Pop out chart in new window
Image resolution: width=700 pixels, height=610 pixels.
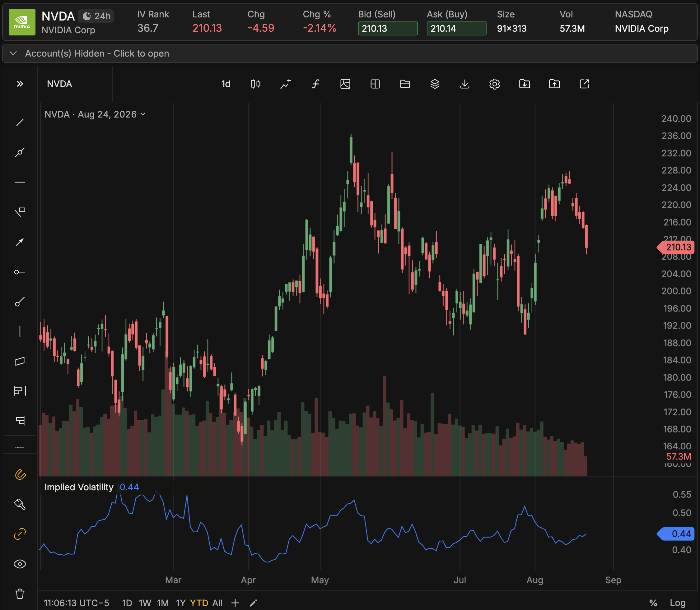click(x=584, y=84)
